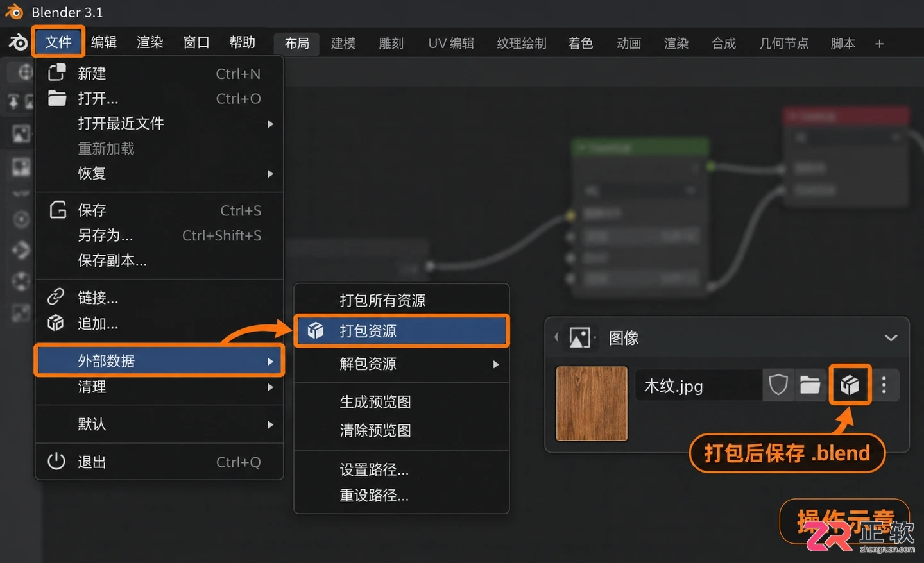
Task: Collapse the 图像 panel with the chevron
Action: 891,338
